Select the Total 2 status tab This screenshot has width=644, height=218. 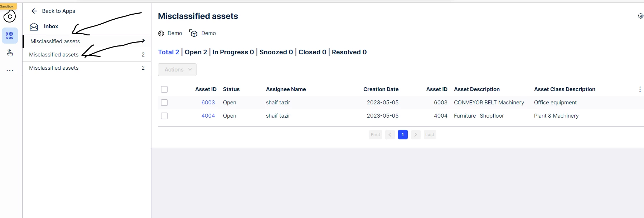(x=168, y=52)
